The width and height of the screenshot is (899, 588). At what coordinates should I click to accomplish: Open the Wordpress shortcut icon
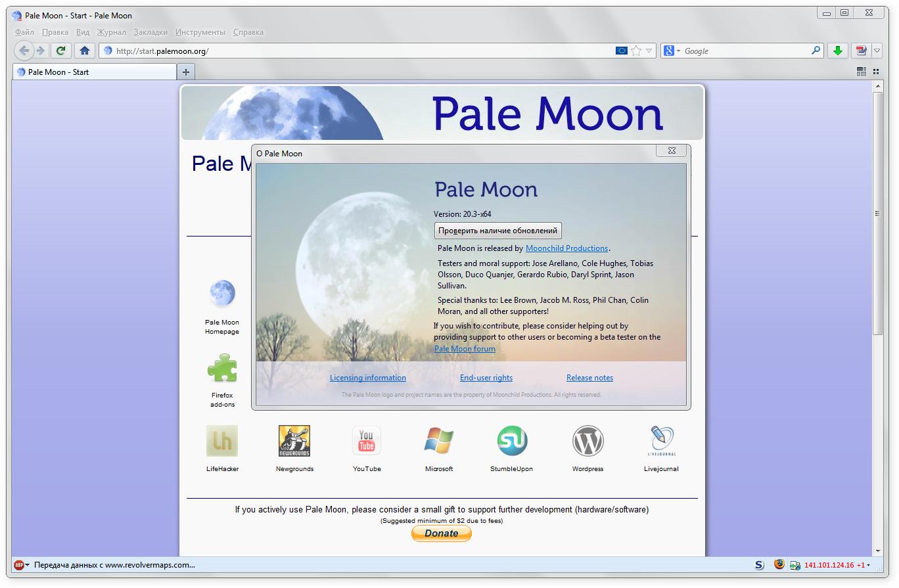pyautogui.click(x=588, y=441)
